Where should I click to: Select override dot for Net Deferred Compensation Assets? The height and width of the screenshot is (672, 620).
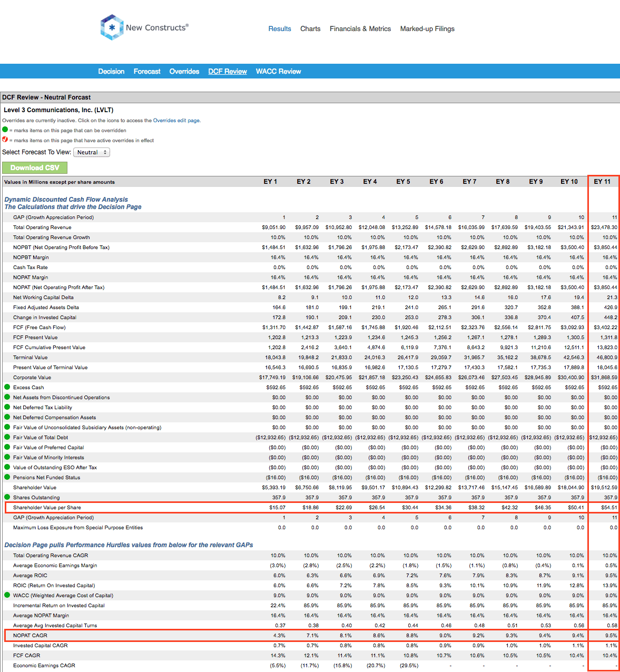pos(7,417)
